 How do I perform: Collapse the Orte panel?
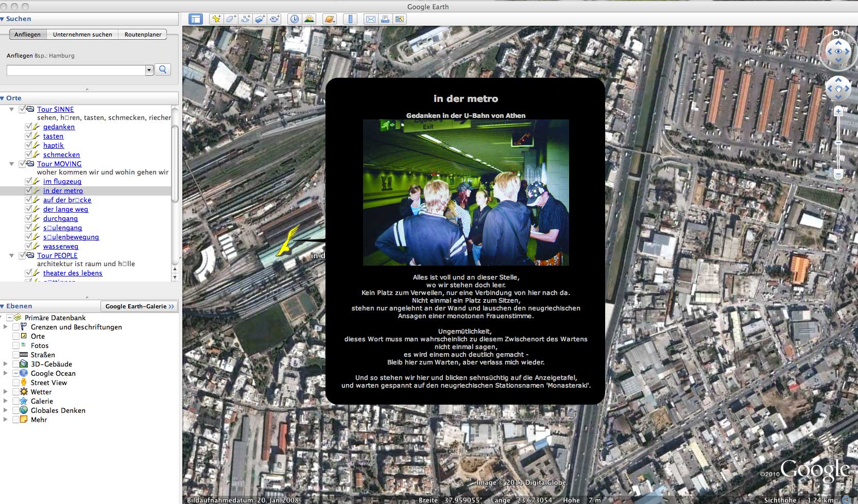pos(3,98)
